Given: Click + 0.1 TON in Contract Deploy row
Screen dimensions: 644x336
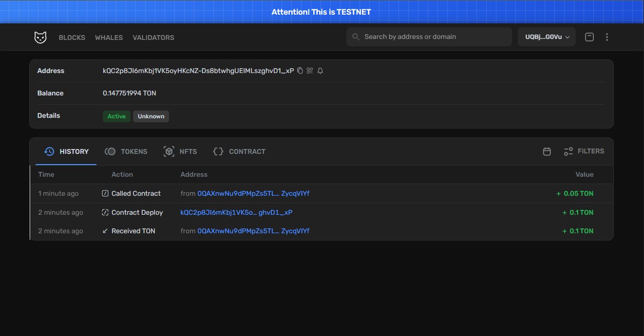Looking at the screenshot, I should pos(578,212).
